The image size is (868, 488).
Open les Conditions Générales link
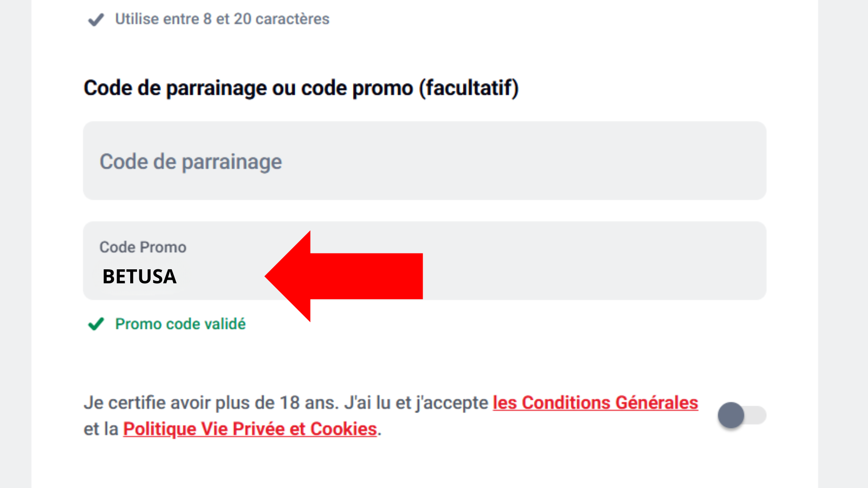coord(595,402)
